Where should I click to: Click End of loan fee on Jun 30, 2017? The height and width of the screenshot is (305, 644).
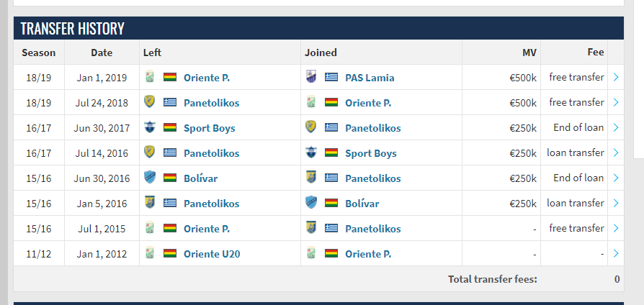tap(578, 128)
